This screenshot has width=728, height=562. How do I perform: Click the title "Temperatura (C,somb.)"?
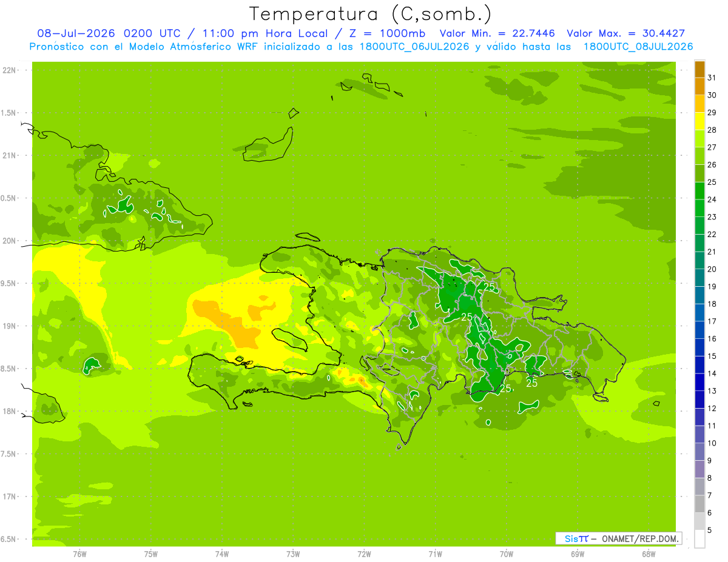tap(371, 14)
